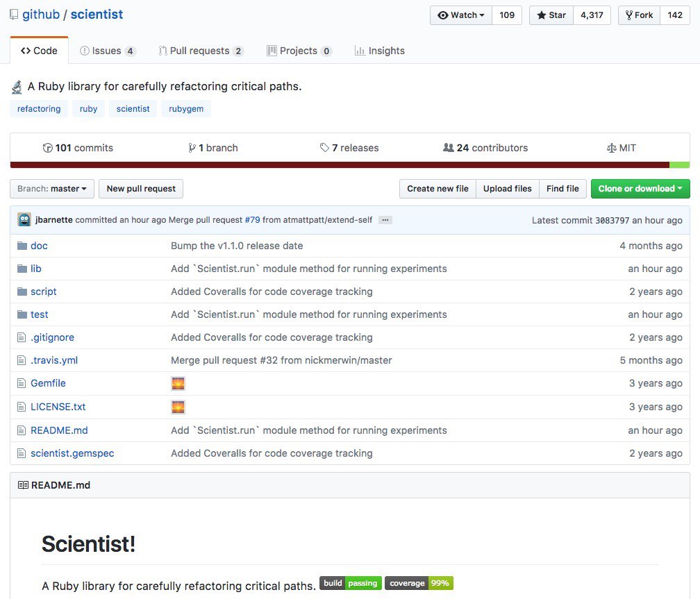This screenshot has height=599, width=700.
Task: Click the forks count 142
Action: point(675,15)
